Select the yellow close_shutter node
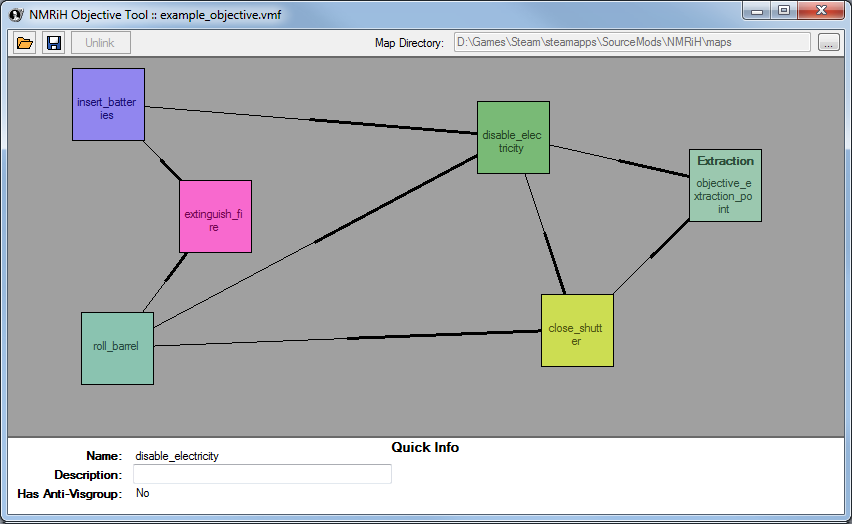The image size is (852, 524). point(577,330)
